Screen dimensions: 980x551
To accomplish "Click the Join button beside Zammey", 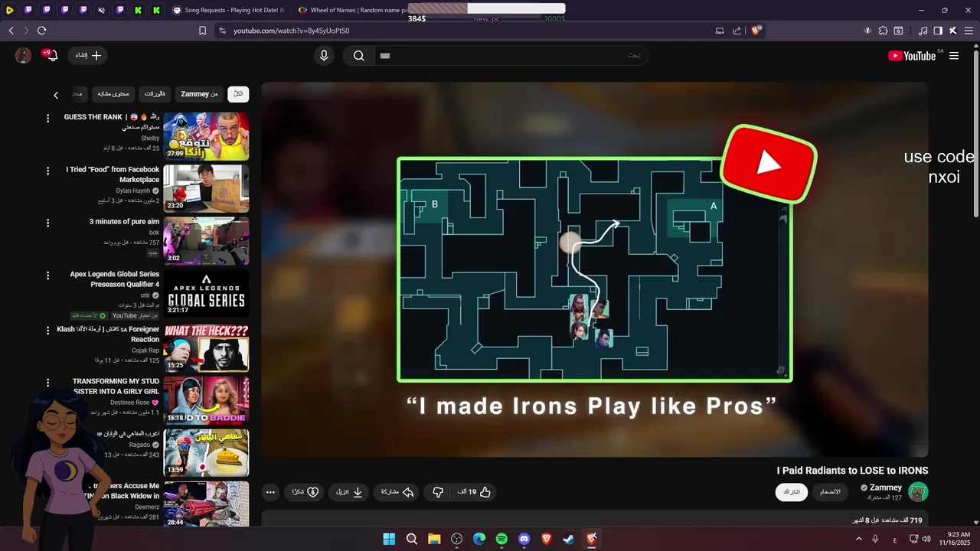I will (831, 492).
